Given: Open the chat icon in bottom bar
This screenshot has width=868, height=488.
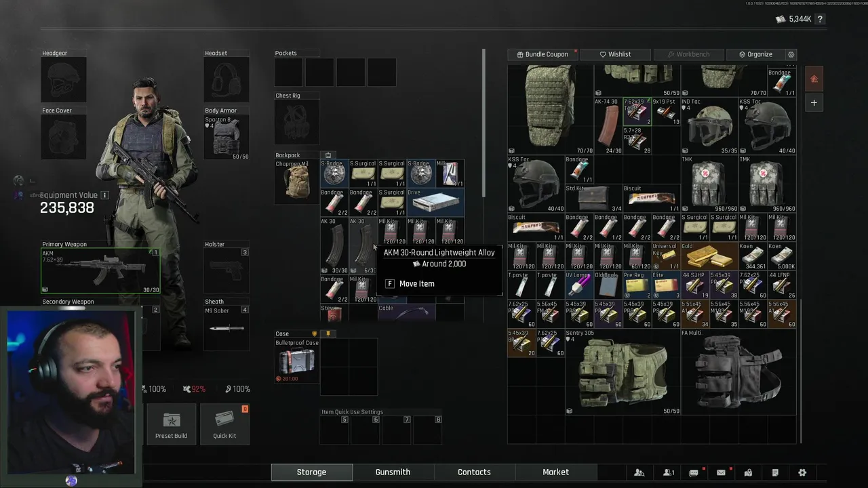Looking at the screenshot, I should point(694,472).
